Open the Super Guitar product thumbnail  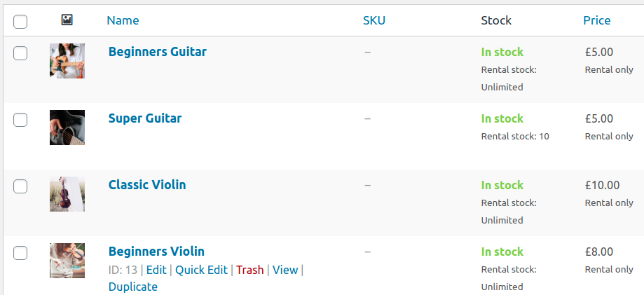pyautogui.click(x=67, y=128)
